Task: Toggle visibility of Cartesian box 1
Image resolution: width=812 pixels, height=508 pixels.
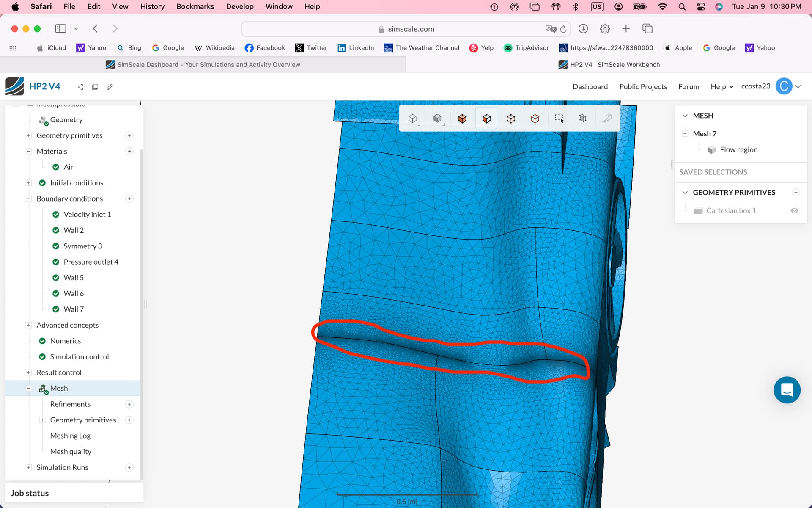Action: click(x=794, y=210)
